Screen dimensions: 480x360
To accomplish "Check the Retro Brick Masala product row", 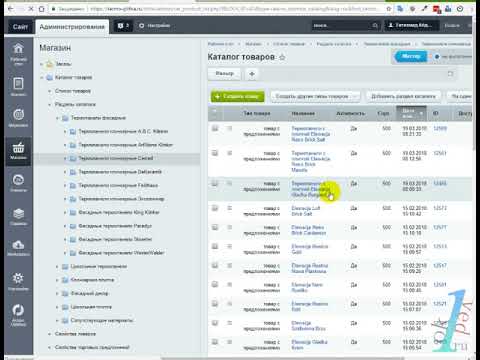I will click(215, 153).
